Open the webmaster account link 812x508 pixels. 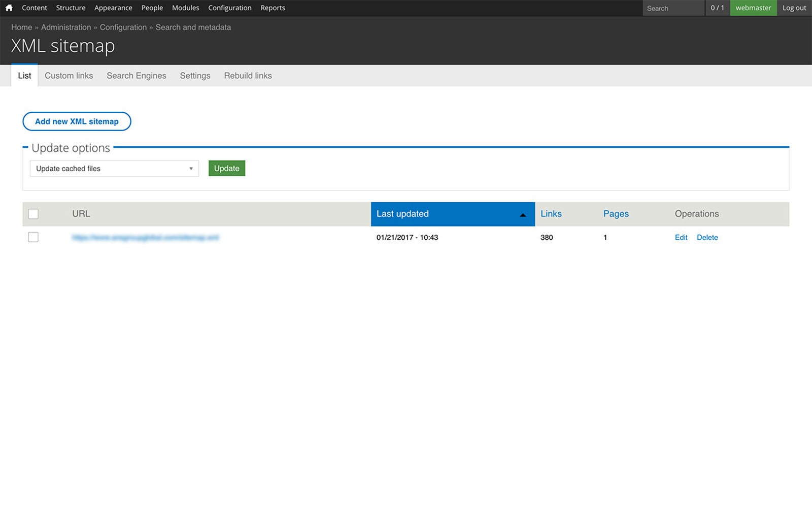click(x=754, y=8)
